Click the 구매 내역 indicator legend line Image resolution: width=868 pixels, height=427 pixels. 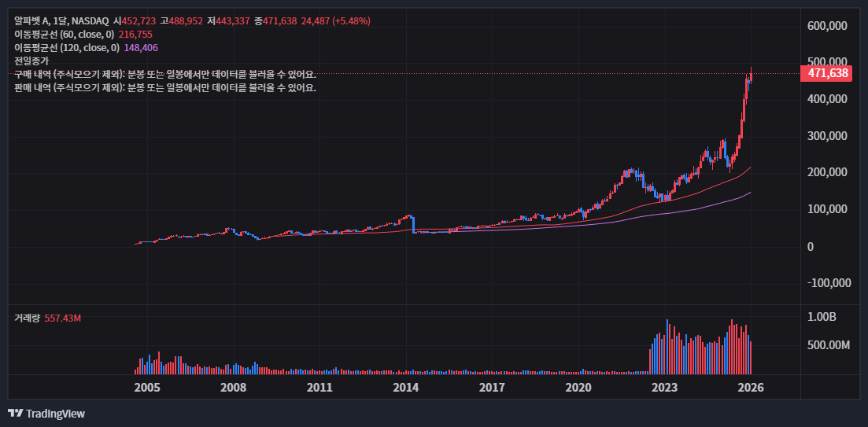[x=165, y=74]
